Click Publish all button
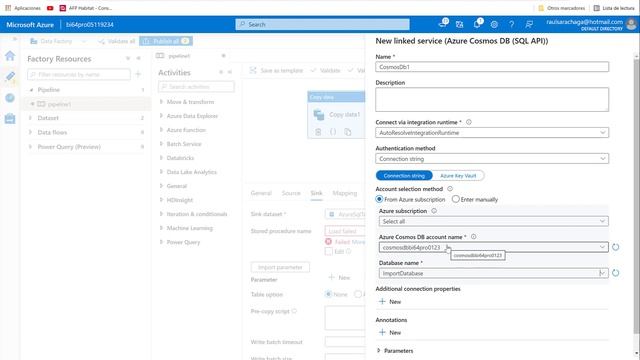The image size is (640, 360). (x=166, y=41)
